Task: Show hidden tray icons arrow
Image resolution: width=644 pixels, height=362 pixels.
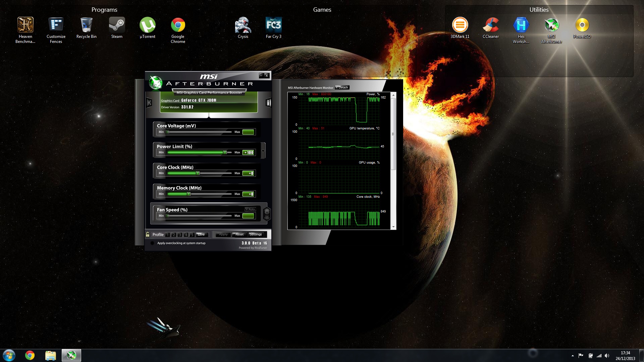Action: (573, 356)
